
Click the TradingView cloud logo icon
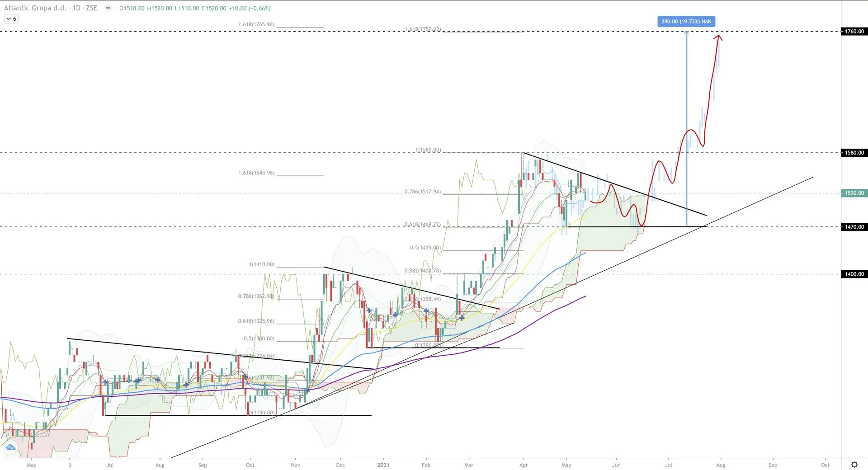tap(10, 448)
